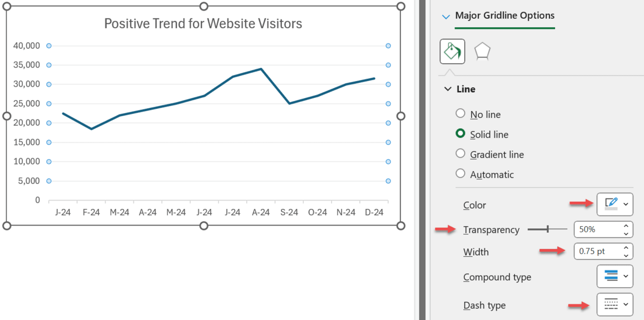Select the chart title text
The height and width of the screenshot is (320, 644).
(203, 23)
